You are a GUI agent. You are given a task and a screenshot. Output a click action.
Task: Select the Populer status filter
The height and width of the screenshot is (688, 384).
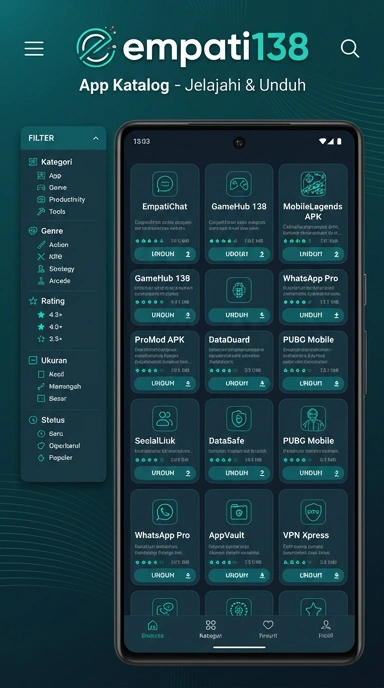[55, 458]
